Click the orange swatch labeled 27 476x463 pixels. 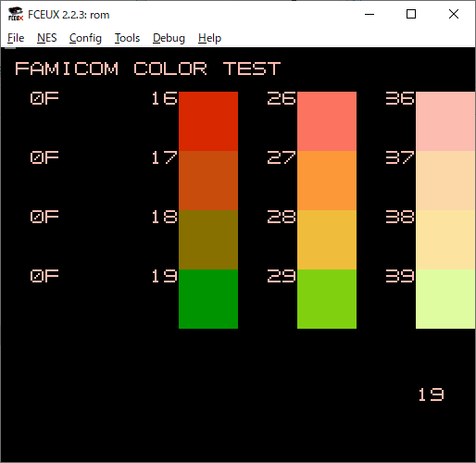tap(327, 181)
